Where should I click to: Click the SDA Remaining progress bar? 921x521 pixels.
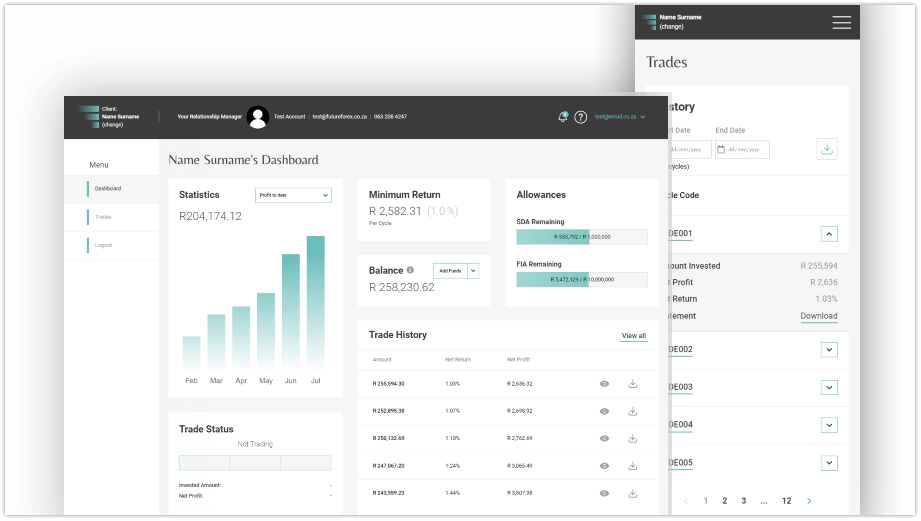(x=581, y=237)
